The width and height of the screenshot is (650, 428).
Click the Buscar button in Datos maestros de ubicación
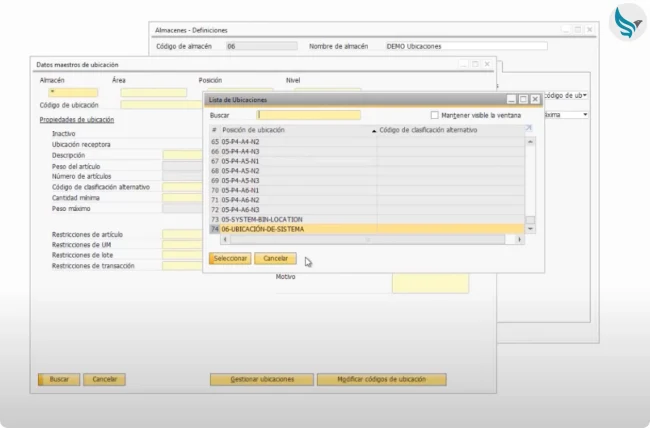point(59,379)
